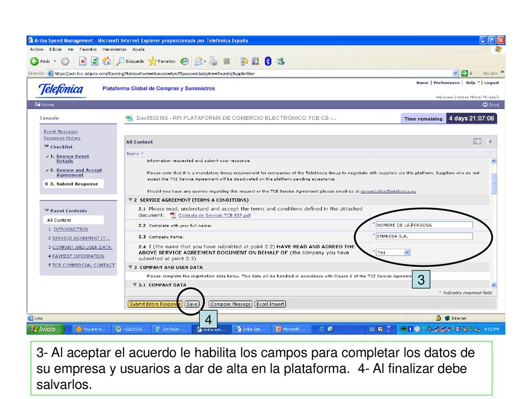Click the printer icon in browser toolbar
532x399 pixels.
click(x=213, y=61)
